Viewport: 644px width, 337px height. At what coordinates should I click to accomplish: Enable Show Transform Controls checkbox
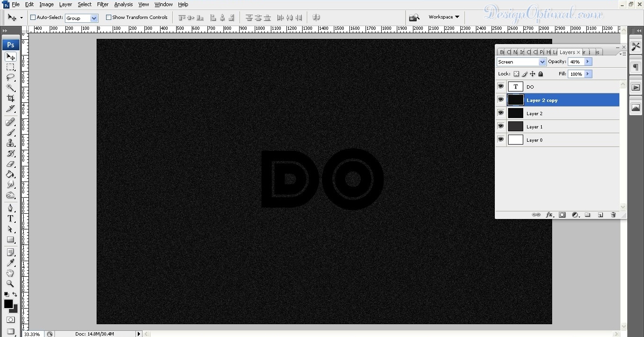109,18
